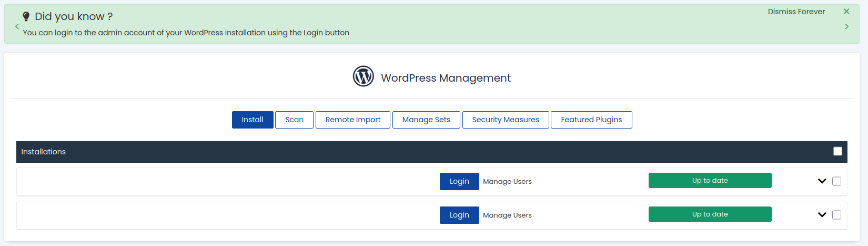Expand the first installation's details chevron

click(822, 181)
